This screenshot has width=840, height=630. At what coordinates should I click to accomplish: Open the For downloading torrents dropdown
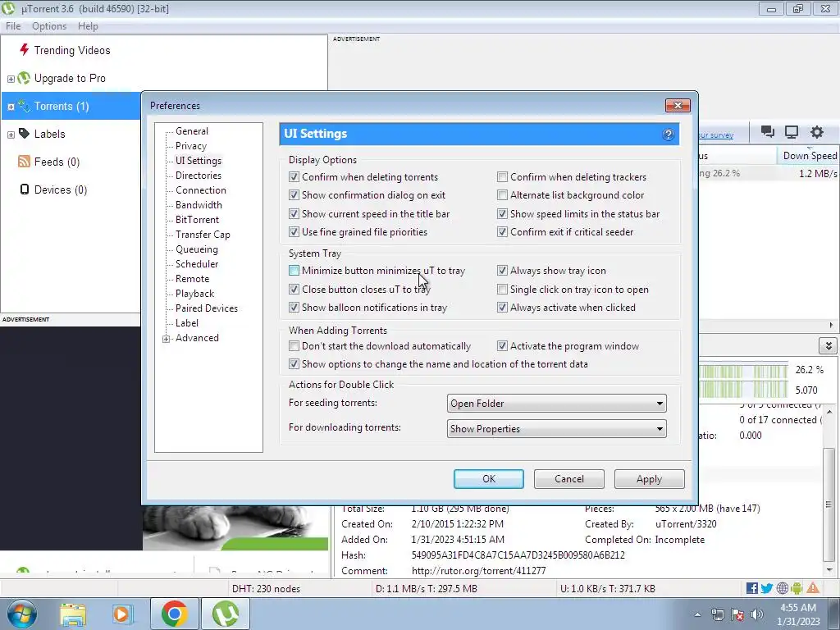pos(557,428)
